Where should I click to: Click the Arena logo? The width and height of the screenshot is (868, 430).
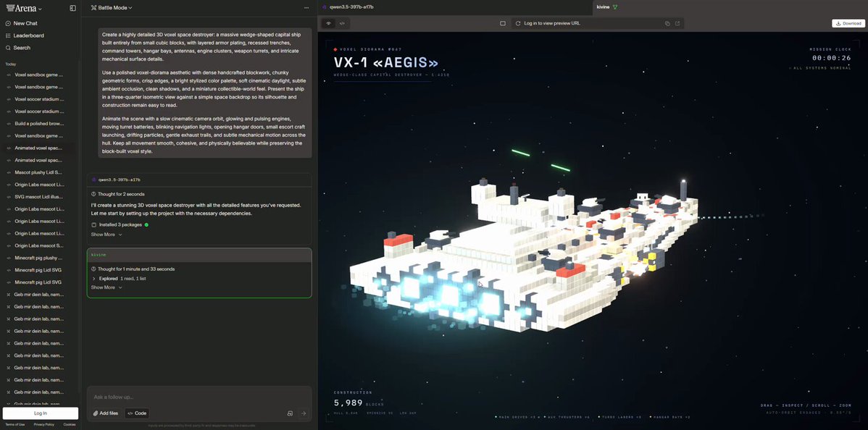click(x=21, y=8)
